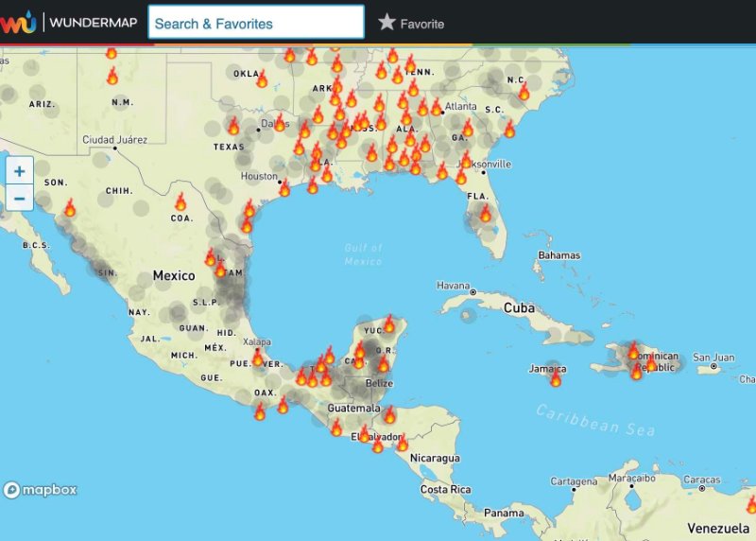Click the ARIZ. state label
The width and height of the screenshot is (756, 541).
(42, 104)
